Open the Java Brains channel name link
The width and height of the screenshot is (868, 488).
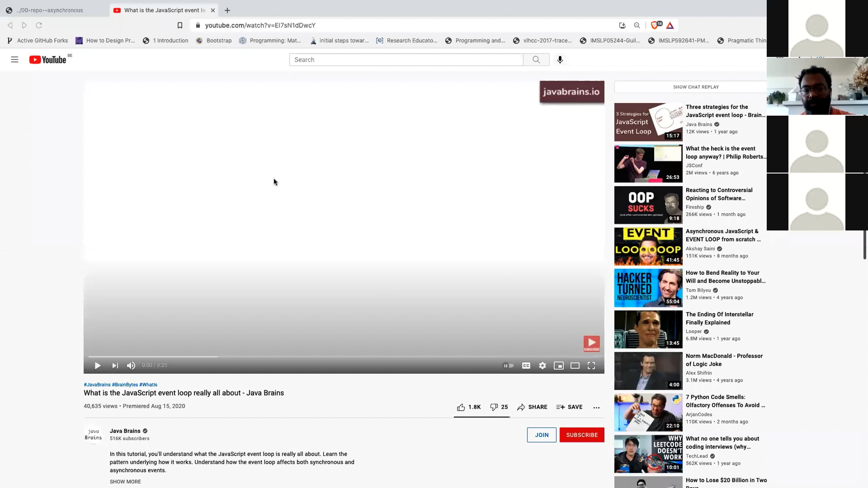(125, 431)
